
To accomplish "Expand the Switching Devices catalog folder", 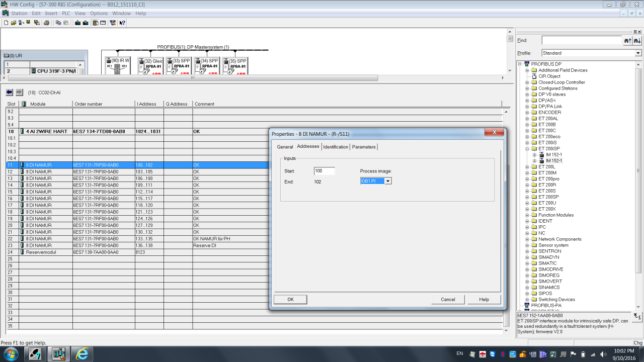I will (x=527, y=300).
